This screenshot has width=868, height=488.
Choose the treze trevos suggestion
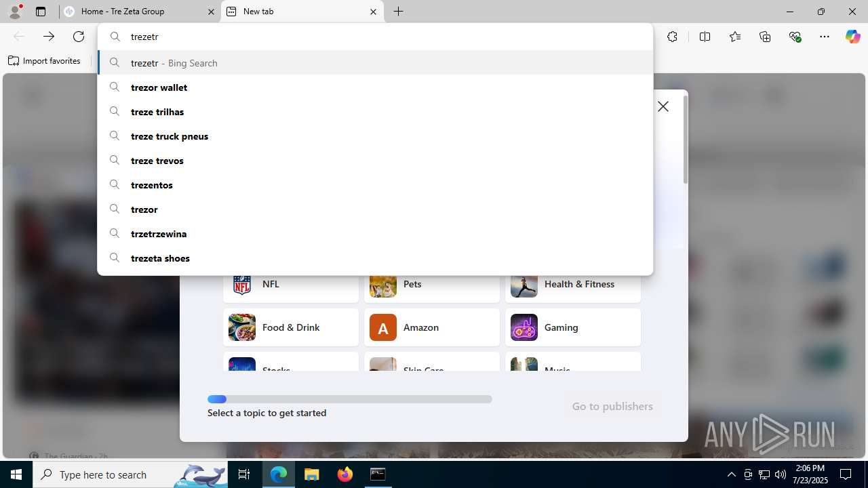pyautogui.click(x=375, y=161)
